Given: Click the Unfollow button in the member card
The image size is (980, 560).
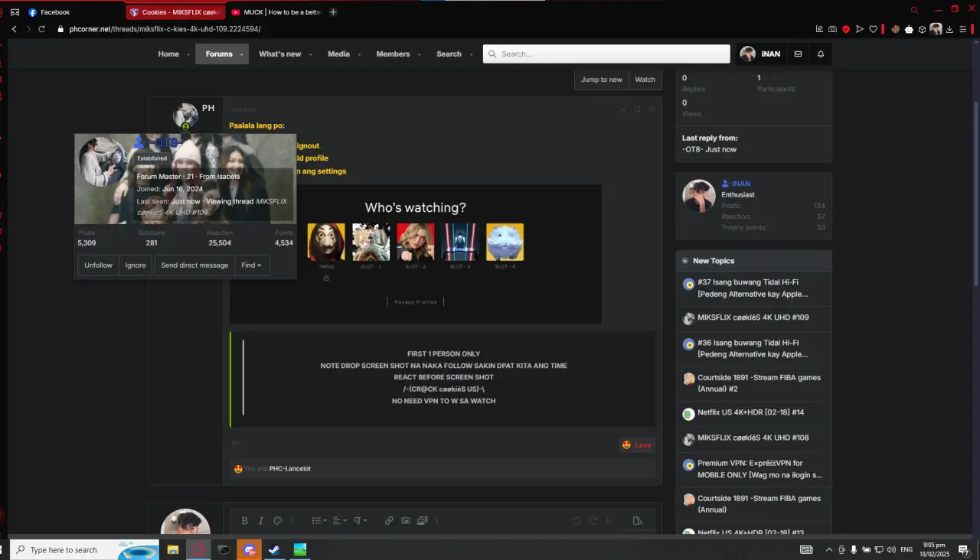Looking at the screenshot, I should tap(99, 265).
